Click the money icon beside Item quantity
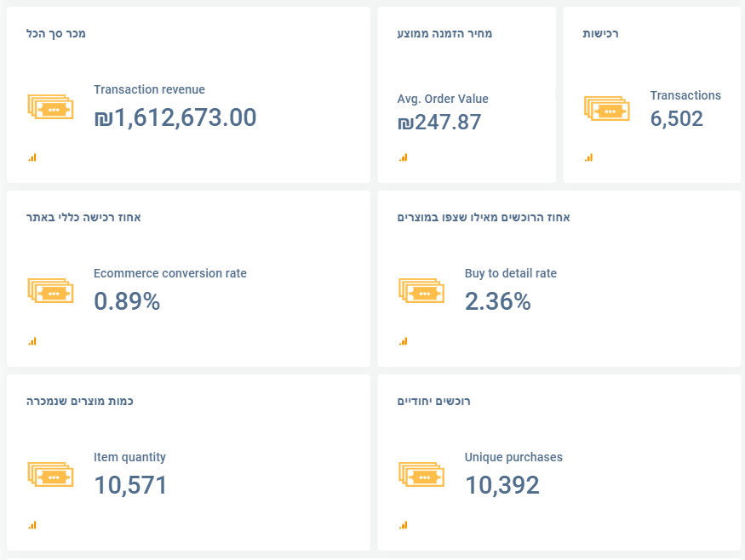Image resolution: width=745 pixels, height=560 pixels. click(51, 475)
